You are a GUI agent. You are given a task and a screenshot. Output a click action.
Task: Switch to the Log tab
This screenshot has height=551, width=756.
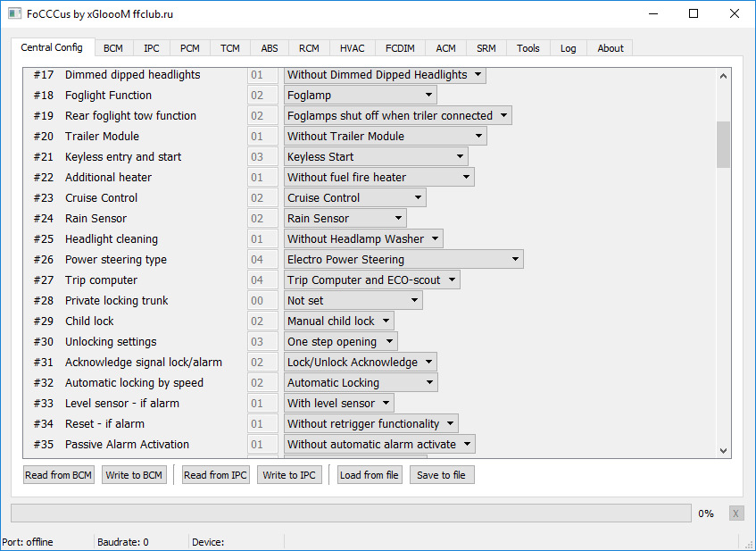click(x=568, y=48)
